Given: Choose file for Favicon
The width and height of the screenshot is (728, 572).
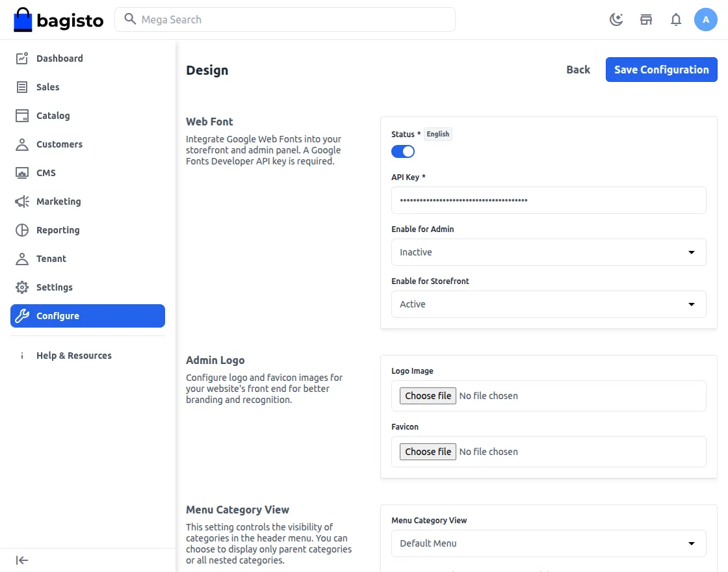Looking at the screenshot, I should (x=428, y=452).
